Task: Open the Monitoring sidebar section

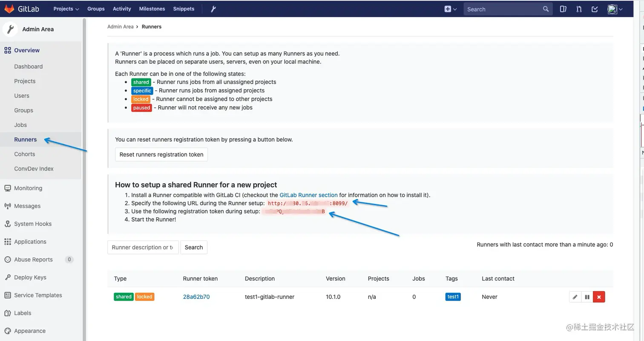Action: 28,188
